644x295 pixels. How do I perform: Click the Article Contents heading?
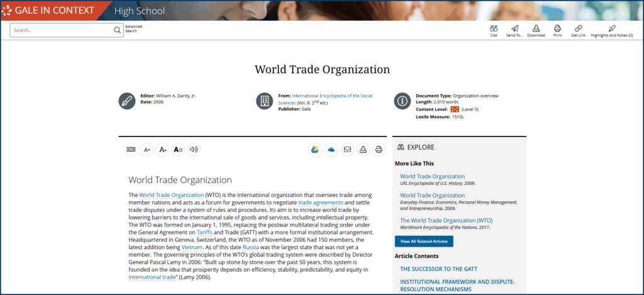416,256
